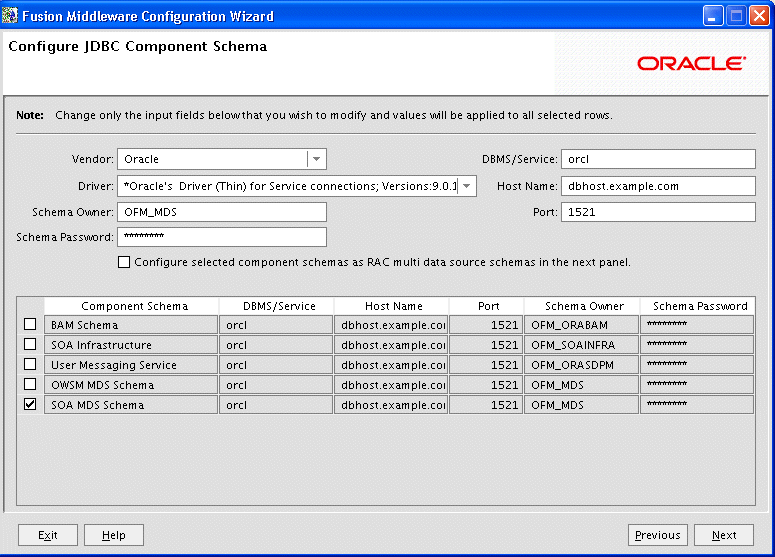Click the Port input field
The image size is (775, 557).
(658, 212)
